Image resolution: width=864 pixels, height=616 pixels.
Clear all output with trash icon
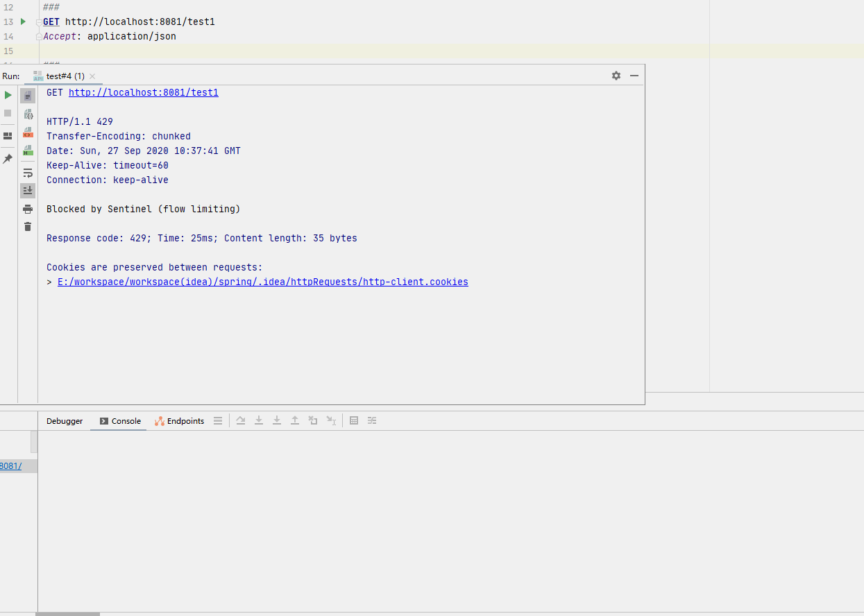click(28, 227)
